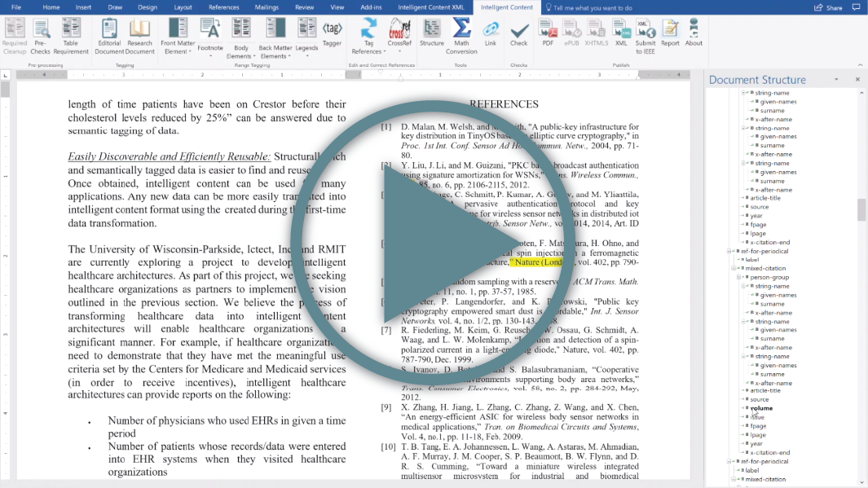The height and width of the screenshot is (488, 868).
Task: Click the Pre-Checks ribbon icon
Action: (x=41, y=37)
